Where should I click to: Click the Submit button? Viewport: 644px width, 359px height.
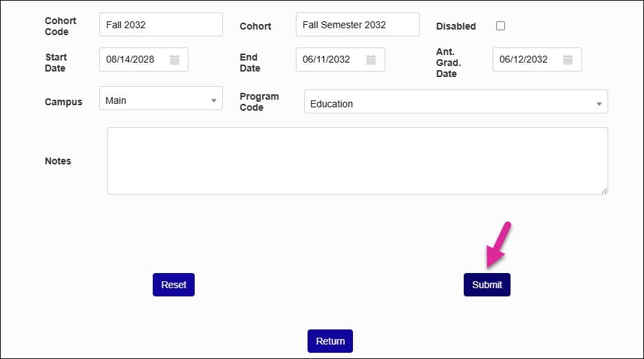487,285
